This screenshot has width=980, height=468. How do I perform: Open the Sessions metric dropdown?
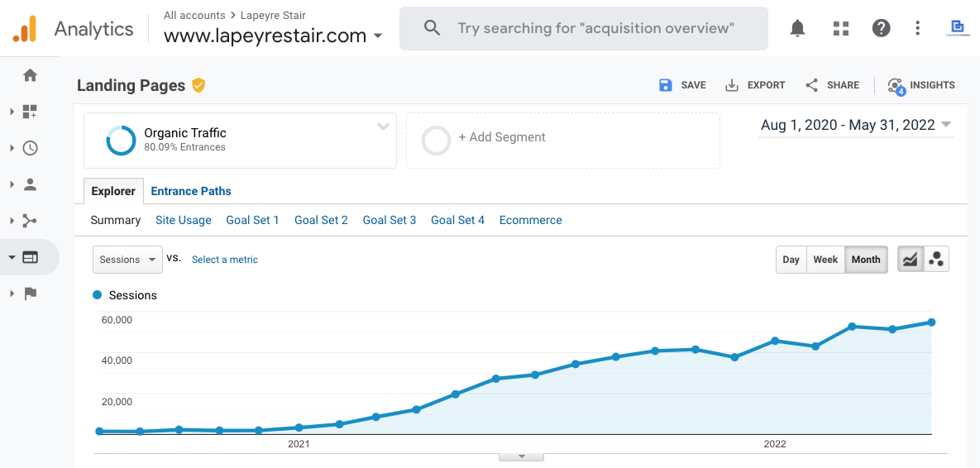pyautogui.click(x=127, y=260)
